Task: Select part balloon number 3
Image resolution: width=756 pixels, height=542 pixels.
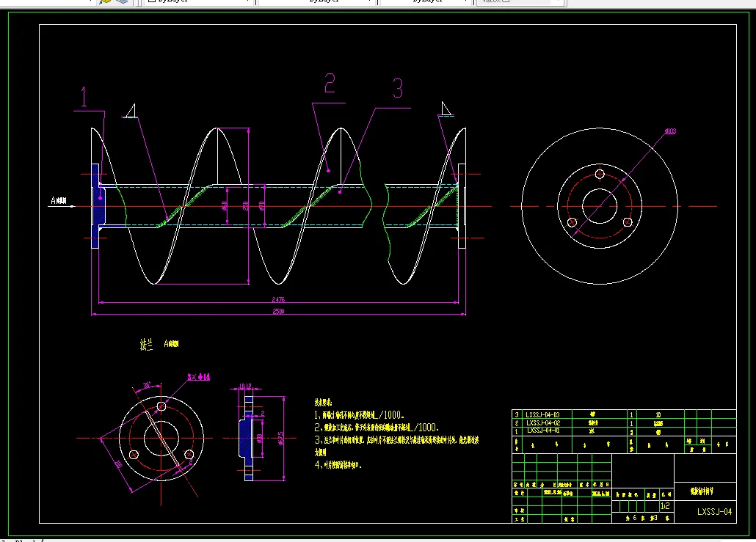Action: click(x=397, y=89)
